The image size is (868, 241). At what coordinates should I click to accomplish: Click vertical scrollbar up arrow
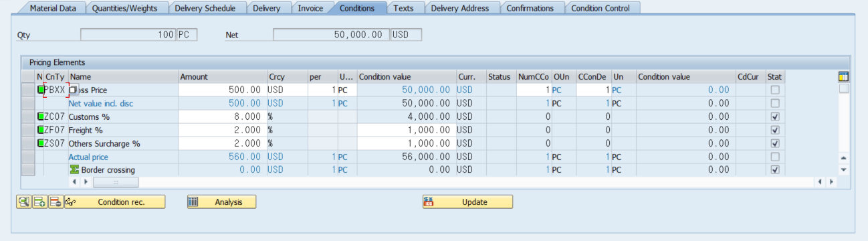pyautogui.click(x=844, y=158)
